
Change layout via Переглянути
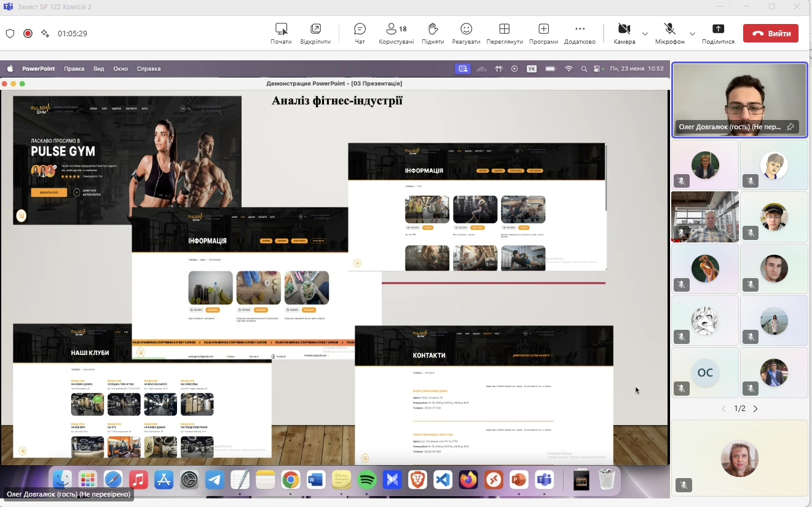tap(504, 33)
